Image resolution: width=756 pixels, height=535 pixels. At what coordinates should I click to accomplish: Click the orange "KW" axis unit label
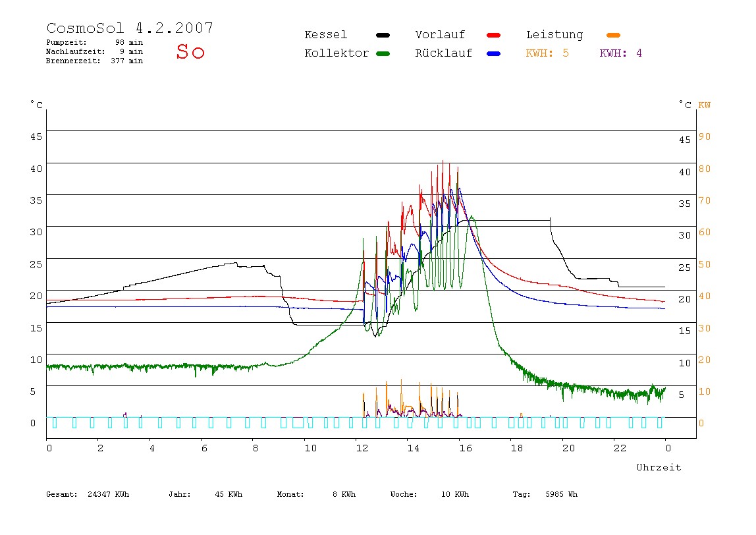tap(705, 105)
